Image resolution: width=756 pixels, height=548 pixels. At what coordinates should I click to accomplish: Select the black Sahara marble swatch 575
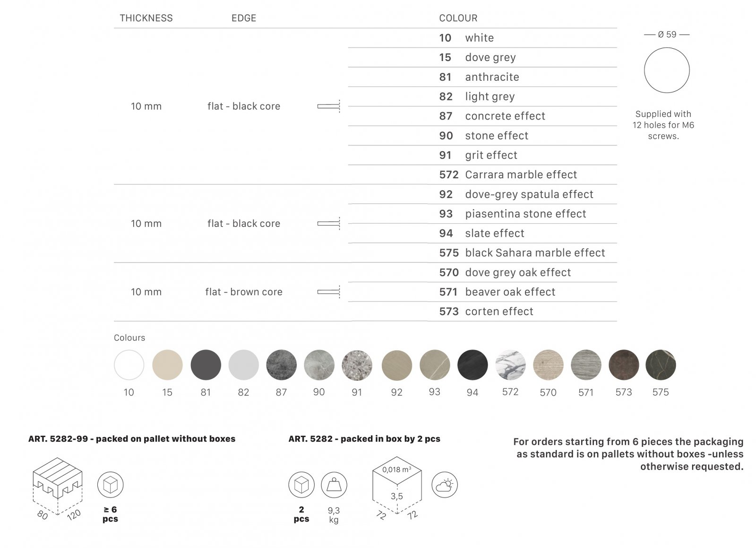point(661,365)
